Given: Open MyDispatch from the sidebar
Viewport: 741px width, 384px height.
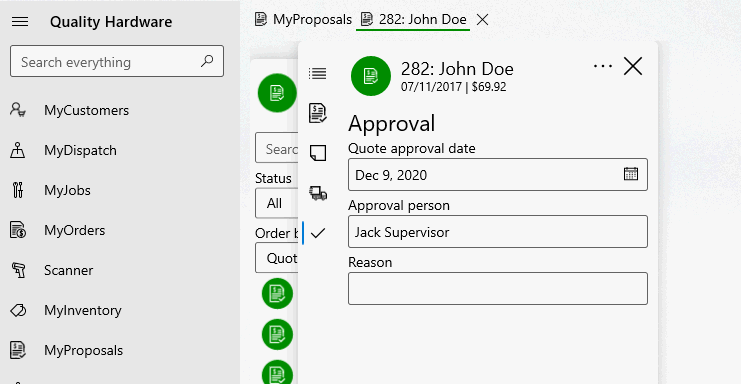Looking at the screenshot, I should tap(80, 151).
